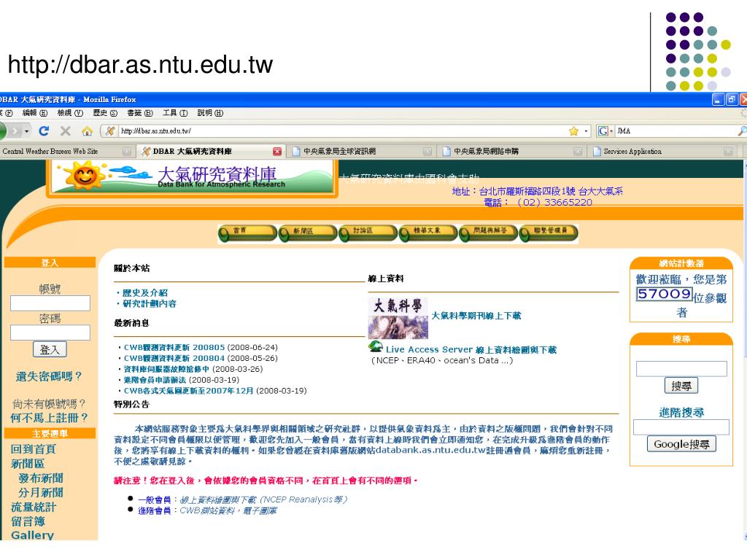The height and width of the screenshot is (560, 747).
Task: Open the bookmark star dropdown arrow
Action: click(x=586, y=131)
